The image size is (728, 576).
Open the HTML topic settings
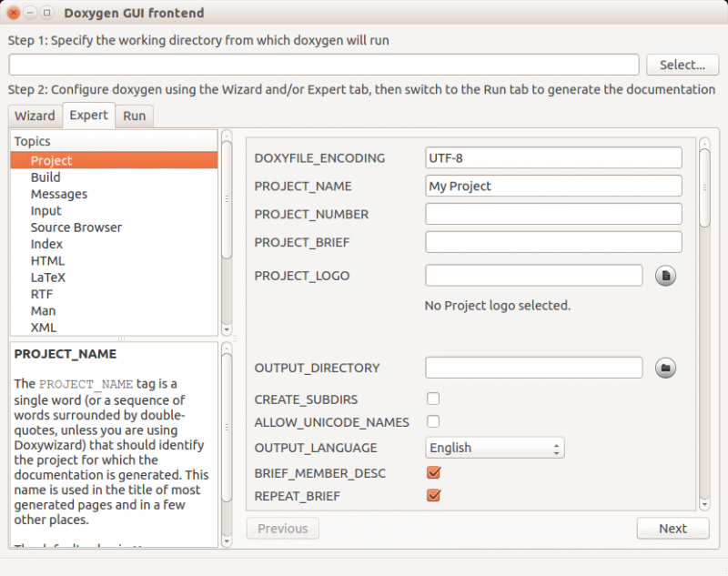[x=48, y=260]
